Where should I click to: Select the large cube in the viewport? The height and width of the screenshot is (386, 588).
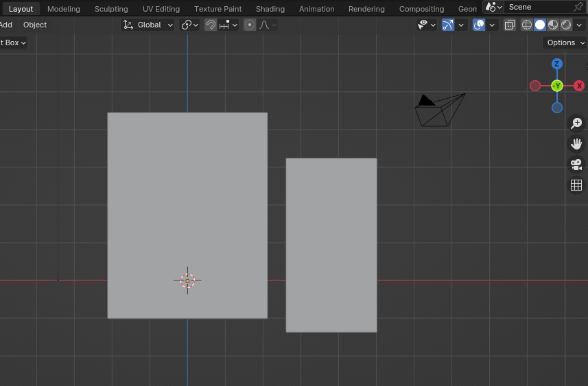187,215
